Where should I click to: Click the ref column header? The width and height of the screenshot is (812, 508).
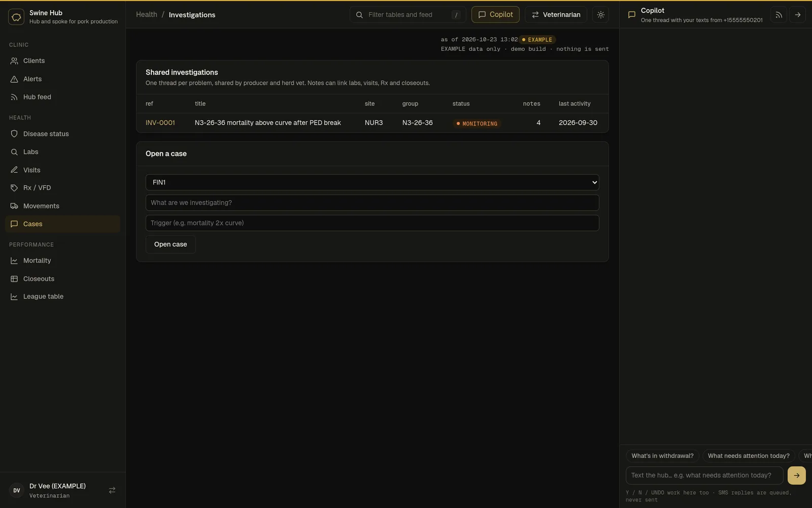click(x=149, y=104)
